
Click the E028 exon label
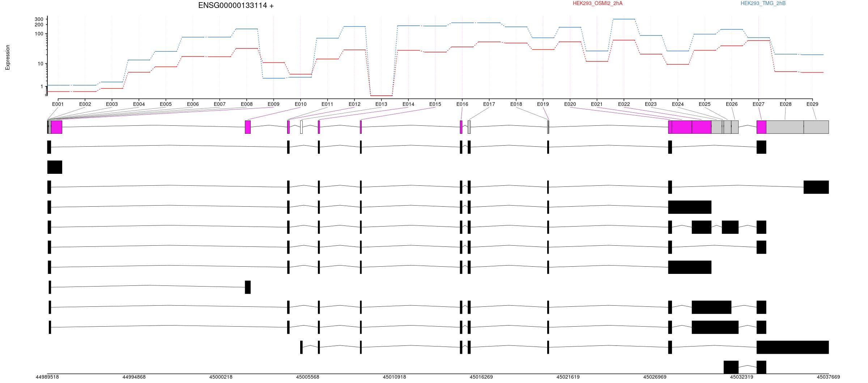[x=786, y=104]
